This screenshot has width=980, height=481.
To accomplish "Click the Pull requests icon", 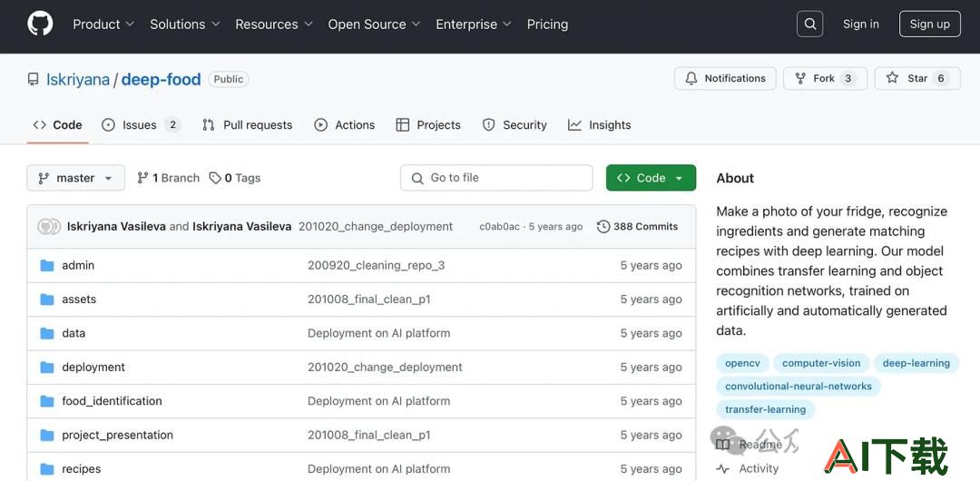I will pos(208,125).
